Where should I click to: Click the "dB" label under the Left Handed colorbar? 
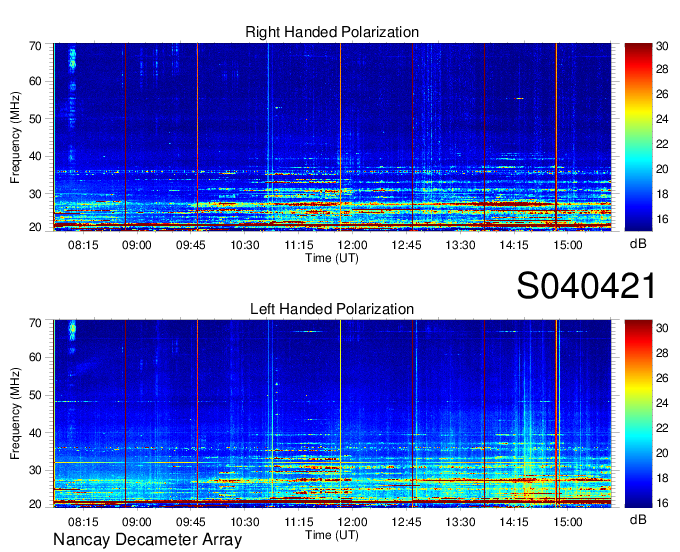tap(638, 519)
